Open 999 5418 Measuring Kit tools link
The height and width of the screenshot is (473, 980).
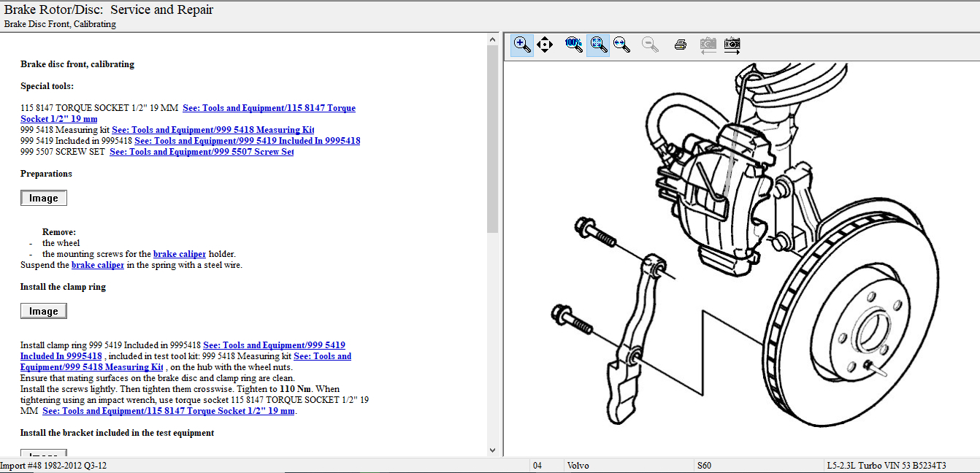tap(213, 130)
